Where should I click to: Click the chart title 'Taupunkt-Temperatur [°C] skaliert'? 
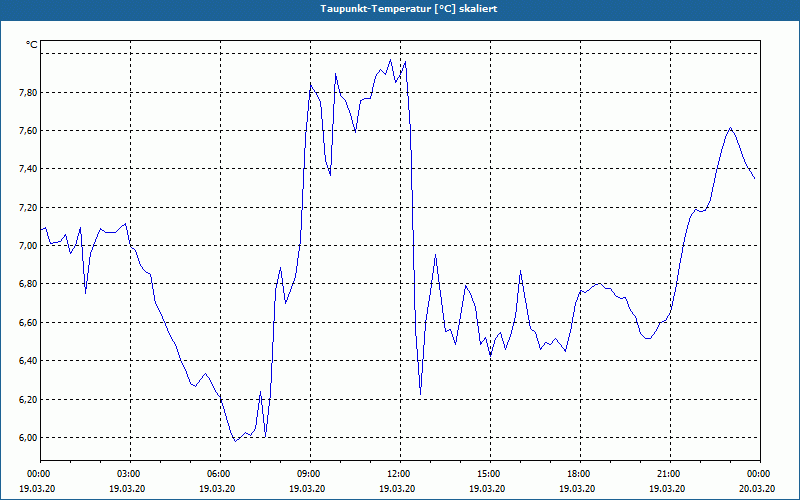(x=409, y=9)
